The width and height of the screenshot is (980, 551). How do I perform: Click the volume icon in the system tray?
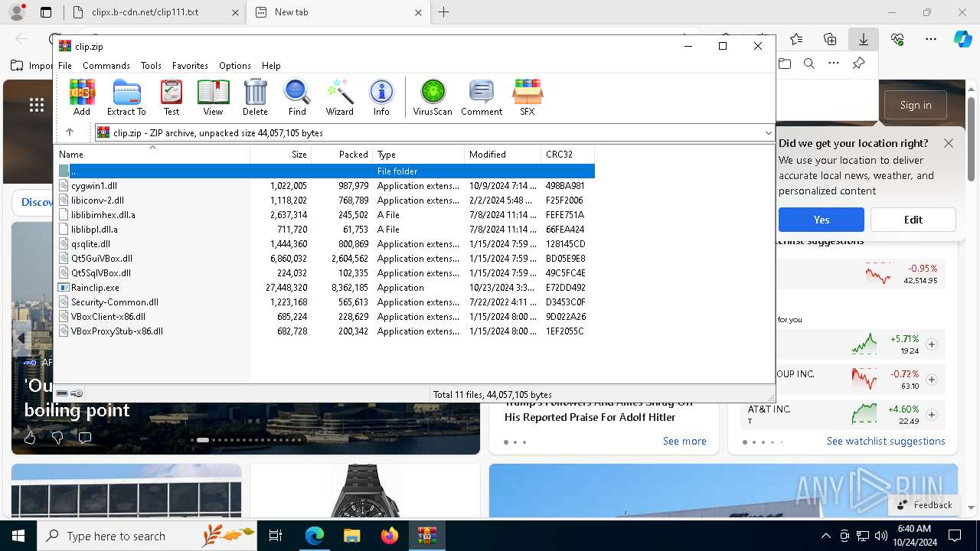click(880, 536)
